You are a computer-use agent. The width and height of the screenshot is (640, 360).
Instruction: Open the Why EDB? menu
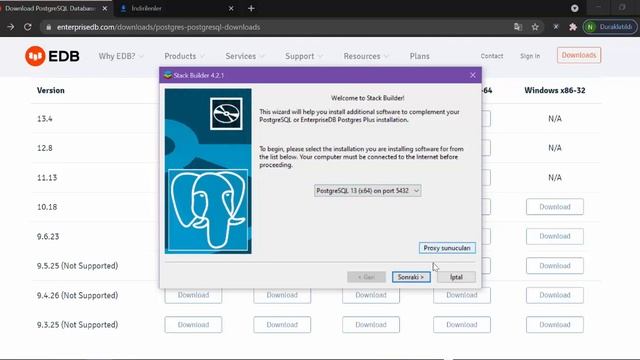pos(120,56)
